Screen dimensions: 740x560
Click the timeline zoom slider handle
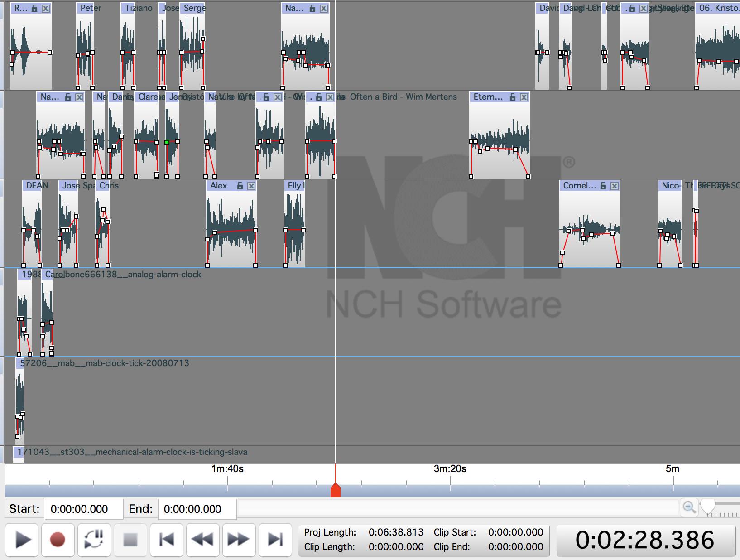pos(707,507)
